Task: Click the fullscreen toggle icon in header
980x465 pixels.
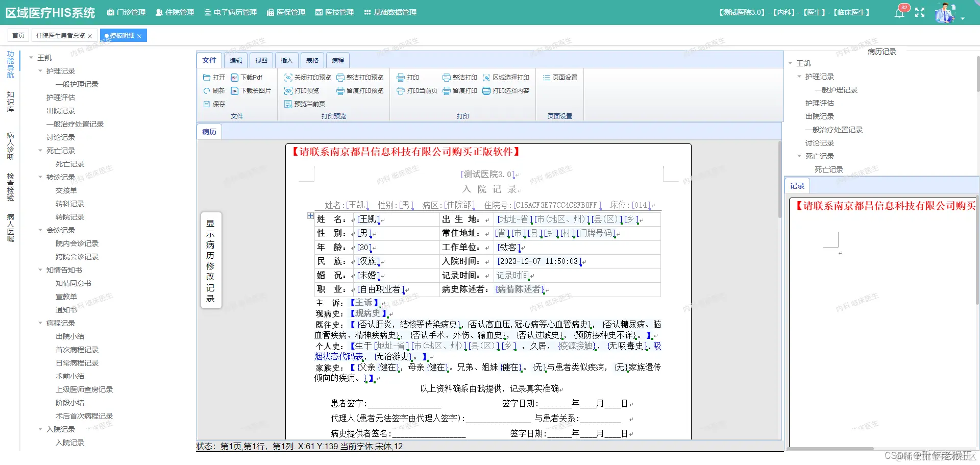Action: 920,13
